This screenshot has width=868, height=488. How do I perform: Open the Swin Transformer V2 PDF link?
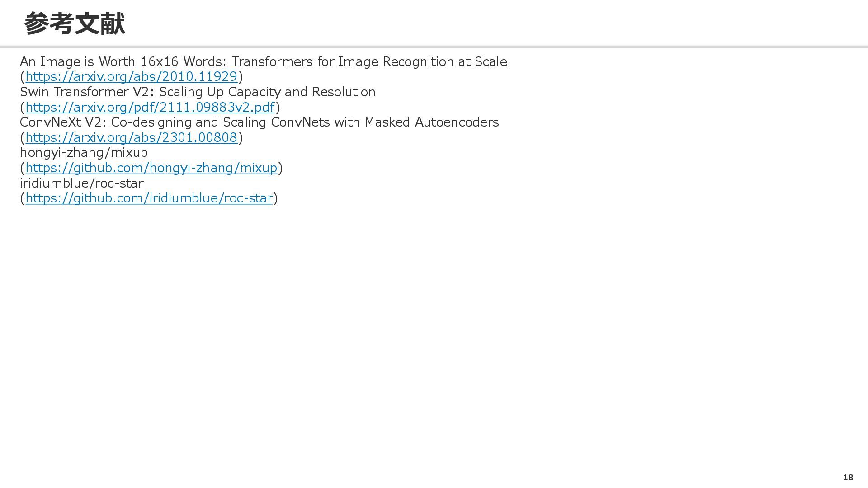[x=150, y=107]
